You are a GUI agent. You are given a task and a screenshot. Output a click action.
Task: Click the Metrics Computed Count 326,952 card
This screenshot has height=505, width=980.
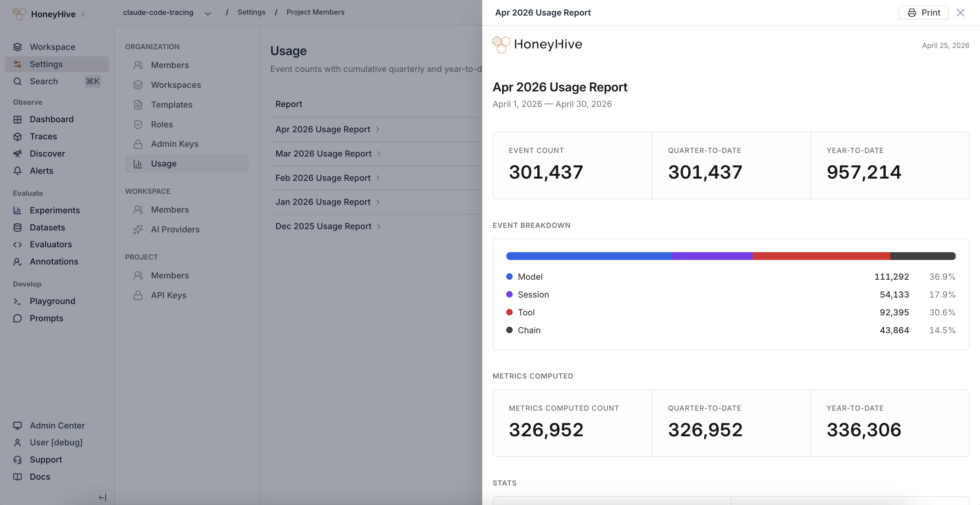tap(572, 423)
